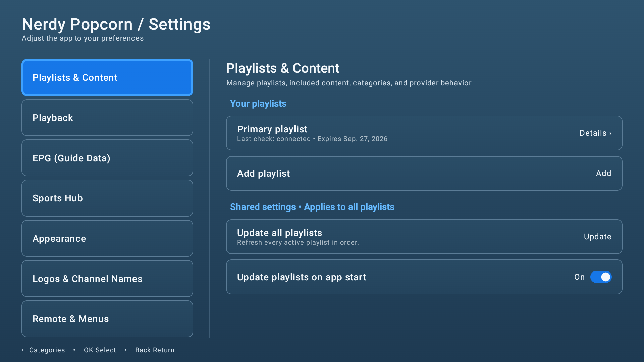644x362 pixels.
Task: Click the Update all playlists row
Action: pos(424,237)
